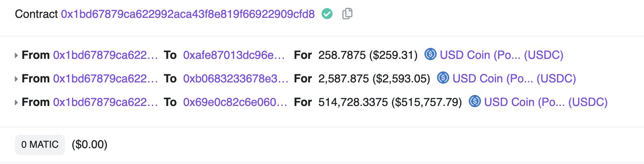Screen dimensions: 644x164
Task: Click sender address in second transfer row
Action: click(x=105, y=78)
